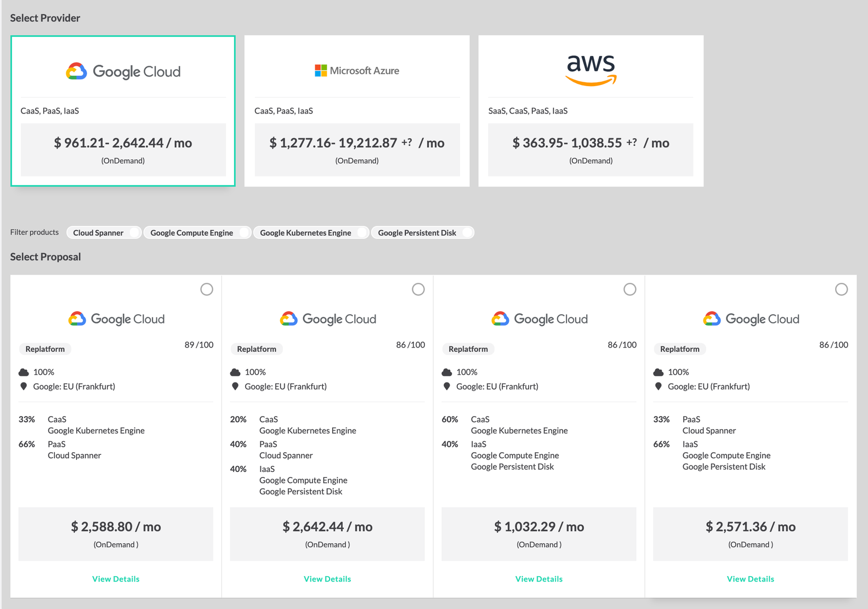The height and width of the screenshot is (609, 868).
Task: Click location pin in $2,588.80 proposal
Action: tap(24, 386)
